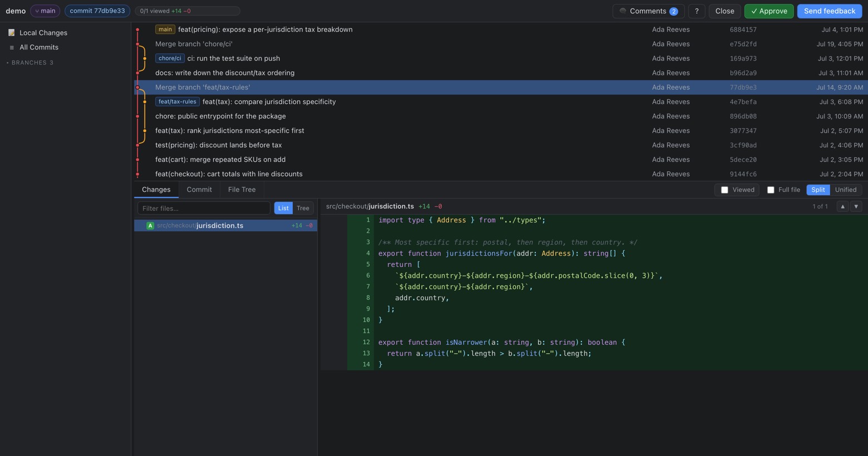The width and height of the screenshot is (868, 456).
Task: Click commit hash 9144fc6
Action: tap(743, 174)
